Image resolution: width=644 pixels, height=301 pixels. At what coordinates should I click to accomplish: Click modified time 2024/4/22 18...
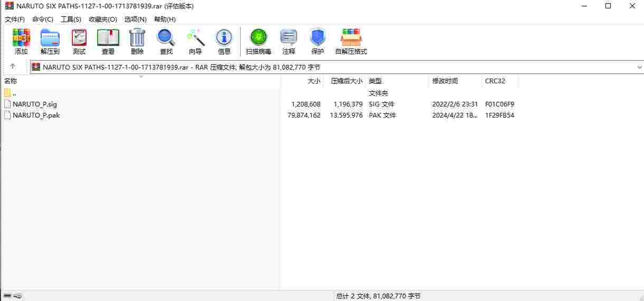click(x=455, y=115)
